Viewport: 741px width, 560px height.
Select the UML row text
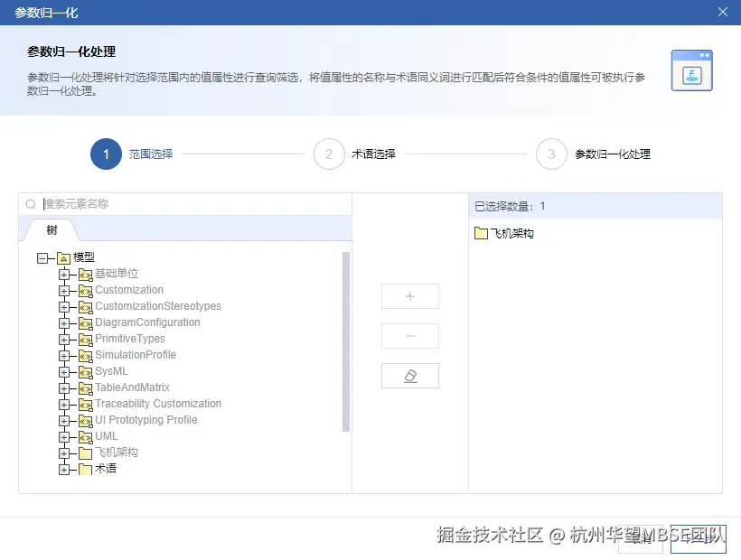[x=107, y=436]
